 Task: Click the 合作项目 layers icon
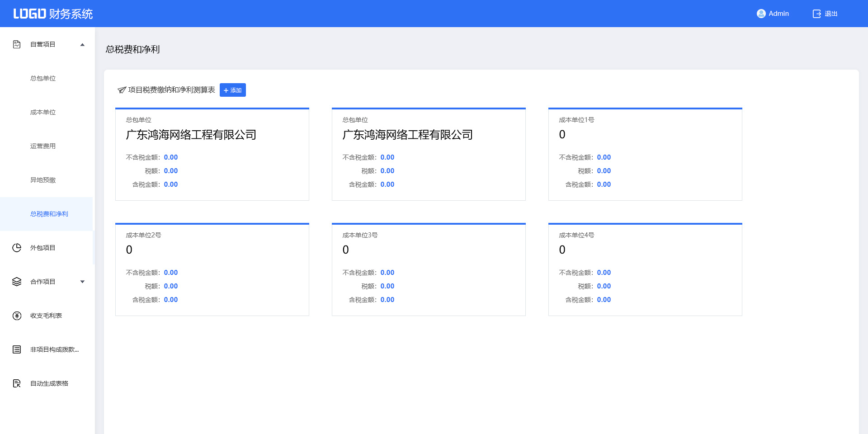[17, 282]
